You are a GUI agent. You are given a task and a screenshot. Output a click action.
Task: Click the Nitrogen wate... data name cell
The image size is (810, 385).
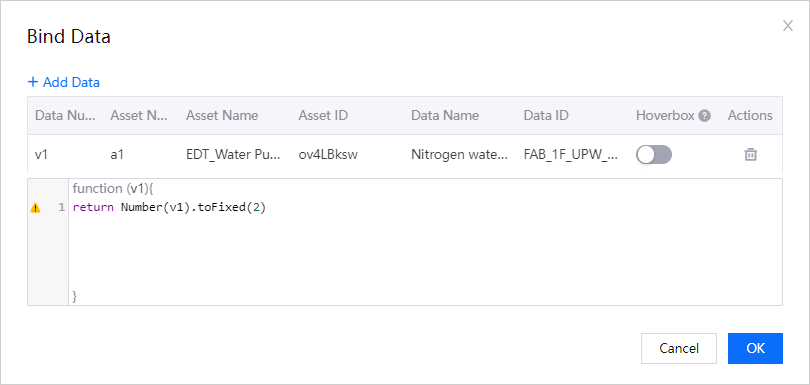pyautogui.click(x=459, y=155)
